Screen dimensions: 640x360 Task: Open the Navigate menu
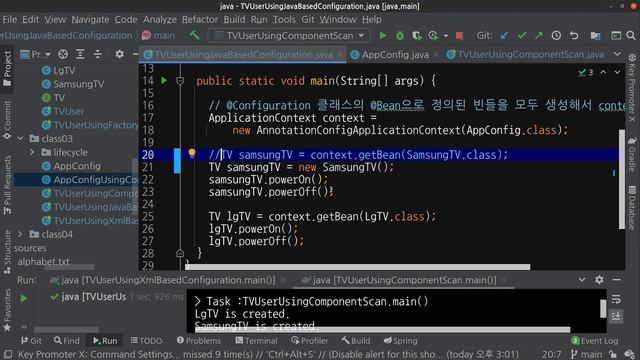(x=90, y=19)
